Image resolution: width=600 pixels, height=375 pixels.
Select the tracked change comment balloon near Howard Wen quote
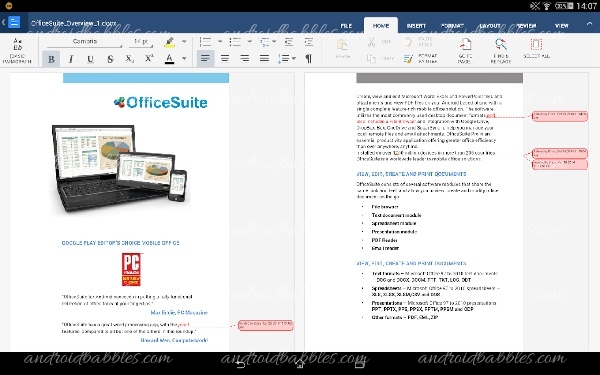(x=266, y=325)
